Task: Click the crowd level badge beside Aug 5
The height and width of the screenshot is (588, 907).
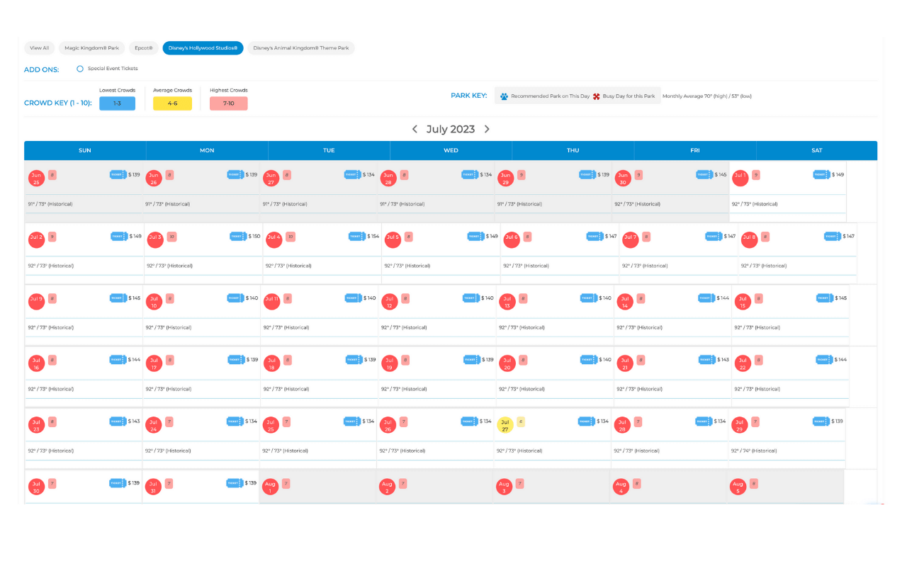Action: pos(754,483)
